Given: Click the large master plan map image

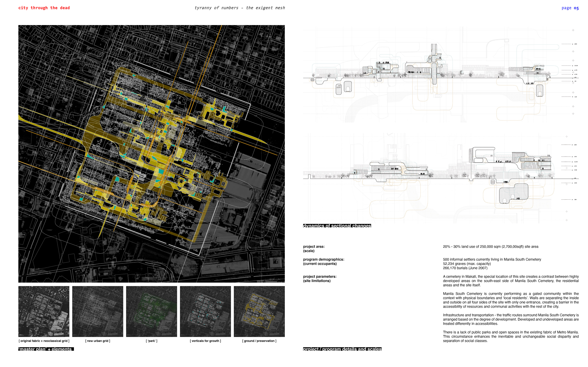Looking at the screenshot, I should 151,153.
